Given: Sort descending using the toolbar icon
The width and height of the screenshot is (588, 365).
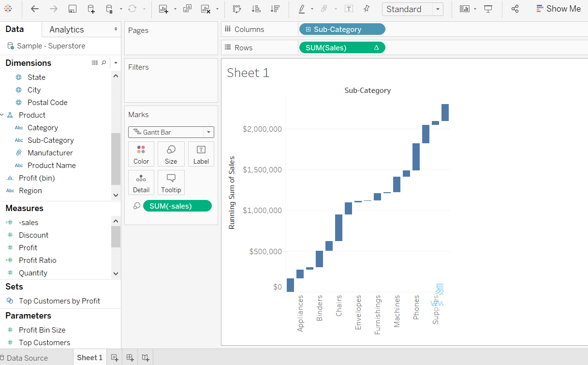Looking at the screenshot, I should click(275, 9).
